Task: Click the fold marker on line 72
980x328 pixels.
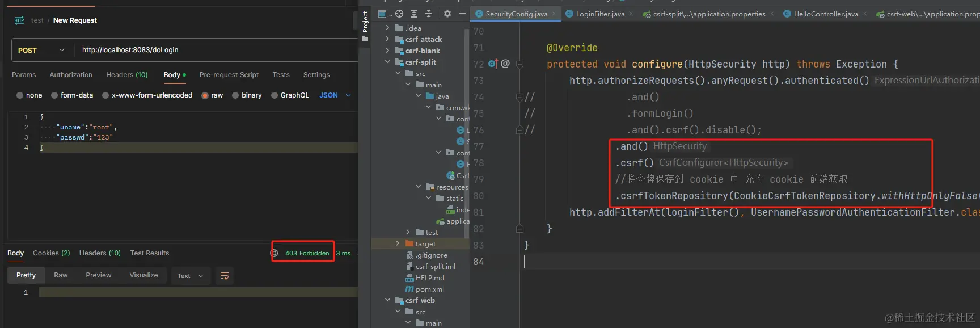Action: [x=519, y=64]
